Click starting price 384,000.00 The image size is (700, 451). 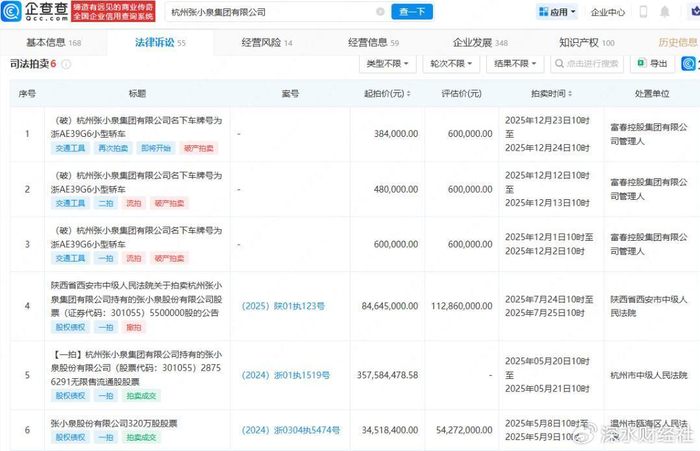(396, 134)
